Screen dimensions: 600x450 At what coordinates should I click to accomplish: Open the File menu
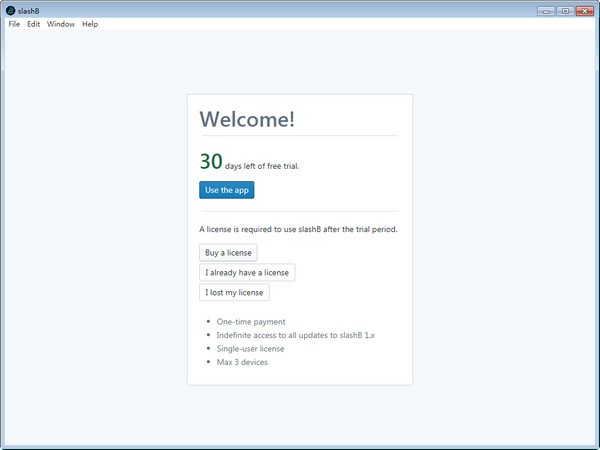pos(14,24)
